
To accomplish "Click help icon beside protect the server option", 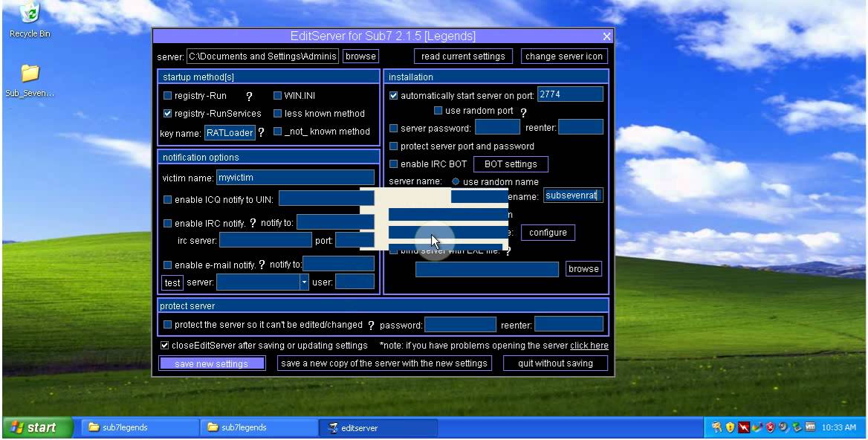I will pyautogui.click(x=371, y=326).
